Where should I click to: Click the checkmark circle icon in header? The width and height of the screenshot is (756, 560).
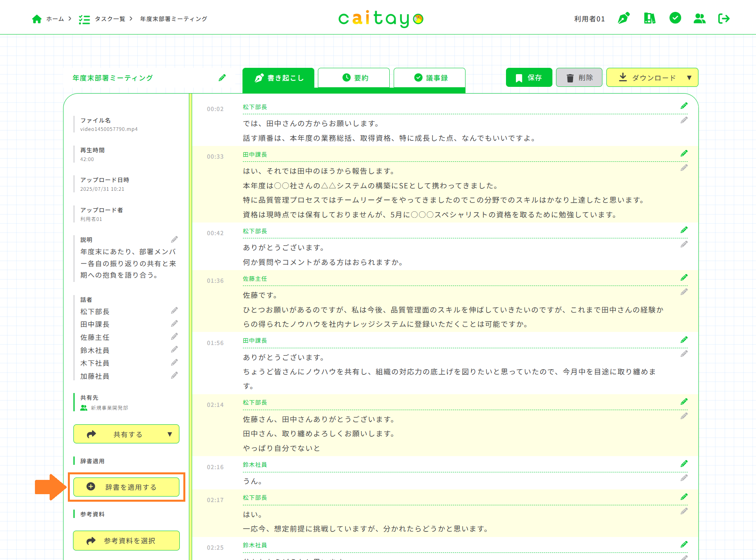(675, 18)
